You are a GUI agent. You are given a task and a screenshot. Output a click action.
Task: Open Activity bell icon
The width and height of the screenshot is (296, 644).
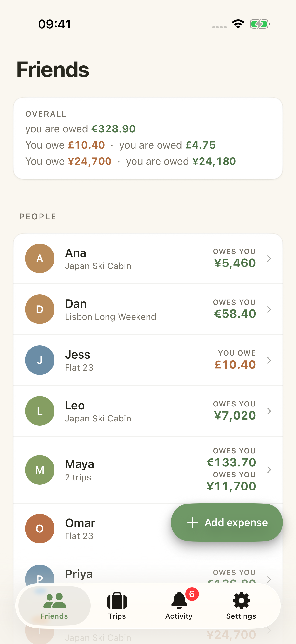tap(179, 601)
